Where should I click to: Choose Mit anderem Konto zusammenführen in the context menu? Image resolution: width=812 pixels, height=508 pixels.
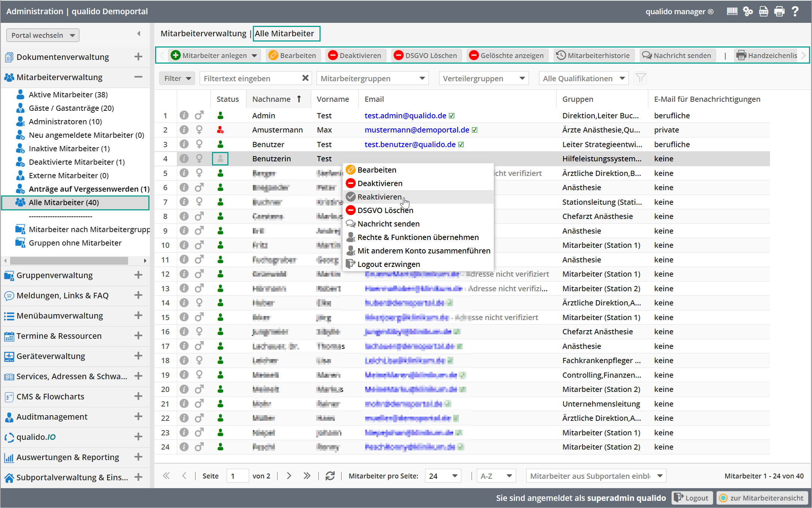[x=418, y=250]
